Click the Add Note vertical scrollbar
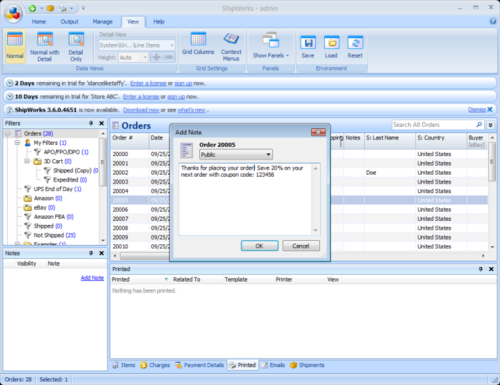The height and width of the screenshot is (385, 500). tap(315, 199)
